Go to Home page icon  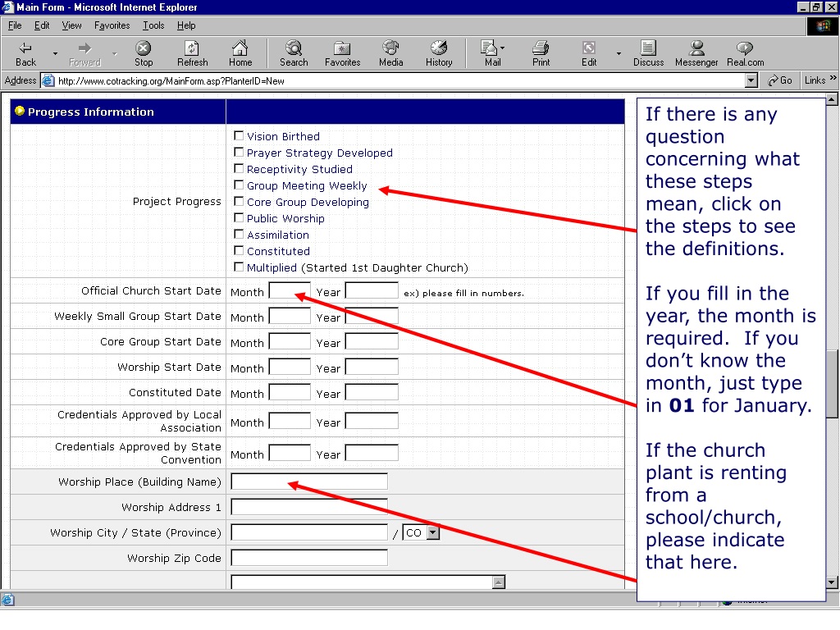click(240, 48)
